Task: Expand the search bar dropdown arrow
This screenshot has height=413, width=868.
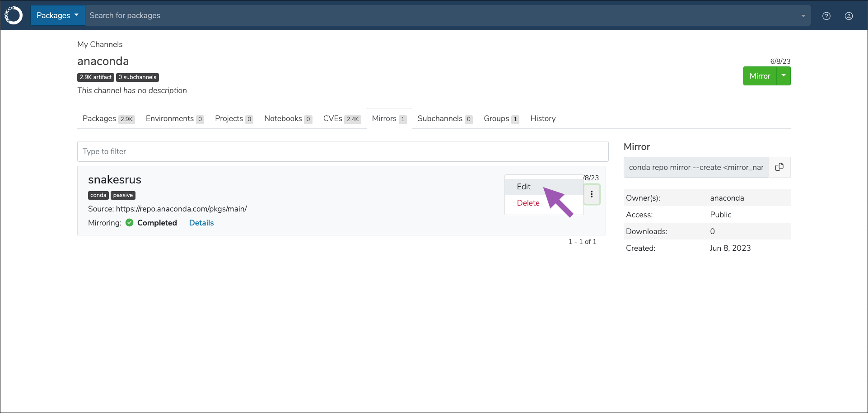Action: (803, 16)
